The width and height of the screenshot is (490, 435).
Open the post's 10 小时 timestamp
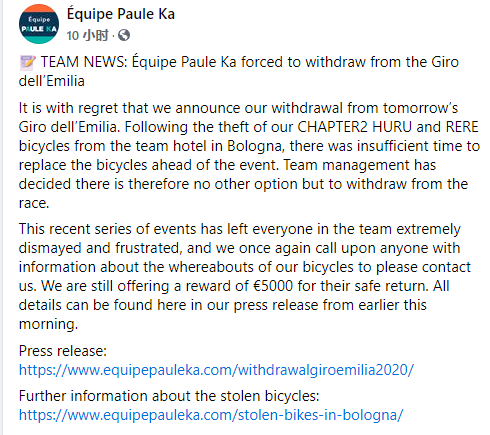(x=87, y=35)
